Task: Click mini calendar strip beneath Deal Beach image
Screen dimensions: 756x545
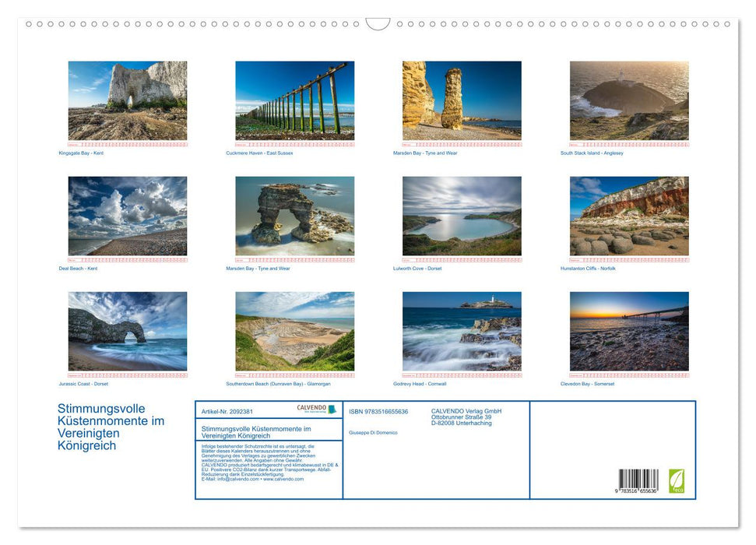Action: pos(126,258)
